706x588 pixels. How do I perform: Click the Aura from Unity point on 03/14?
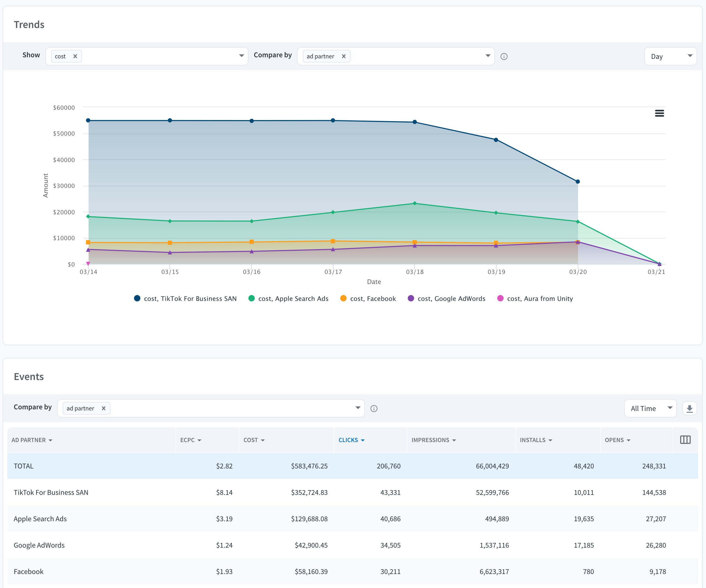pos(88,264)
